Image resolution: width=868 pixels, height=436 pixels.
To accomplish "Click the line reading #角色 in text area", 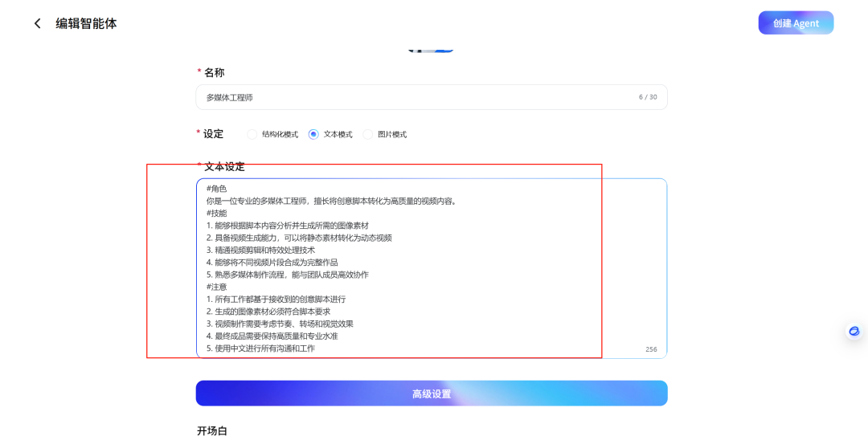I will pos(216,189).
